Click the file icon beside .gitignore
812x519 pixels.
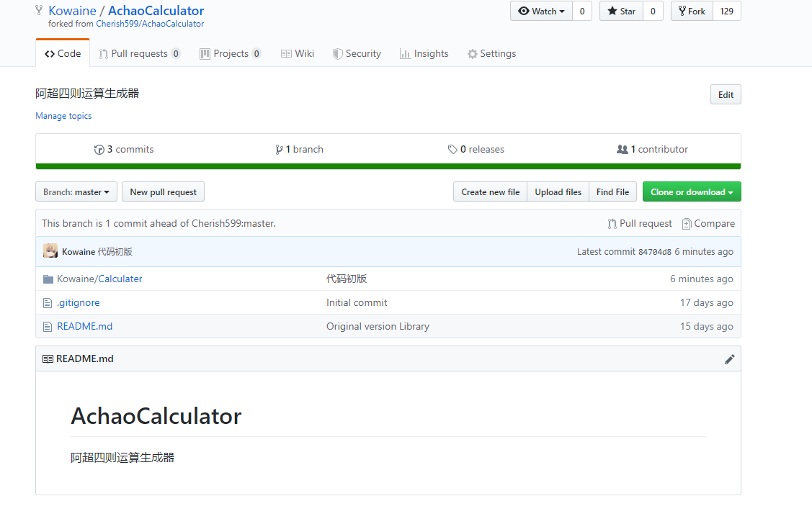[x=48, y=303]
